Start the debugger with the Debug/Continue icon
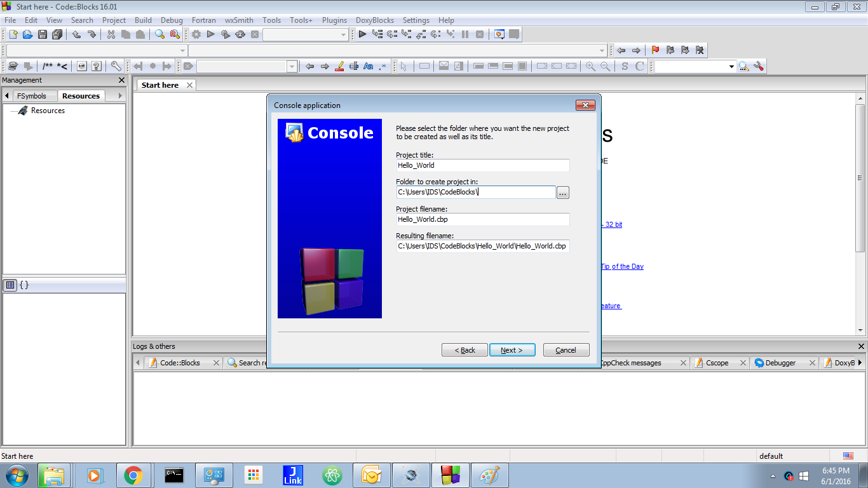Screen dimensions: 868x488 (362, 35)
